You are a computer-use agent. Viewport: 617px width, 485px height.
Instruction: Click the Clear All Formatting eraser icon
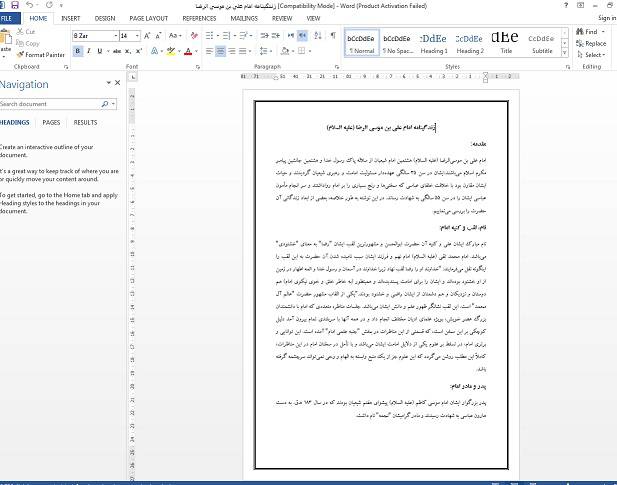tap(194, 36)
